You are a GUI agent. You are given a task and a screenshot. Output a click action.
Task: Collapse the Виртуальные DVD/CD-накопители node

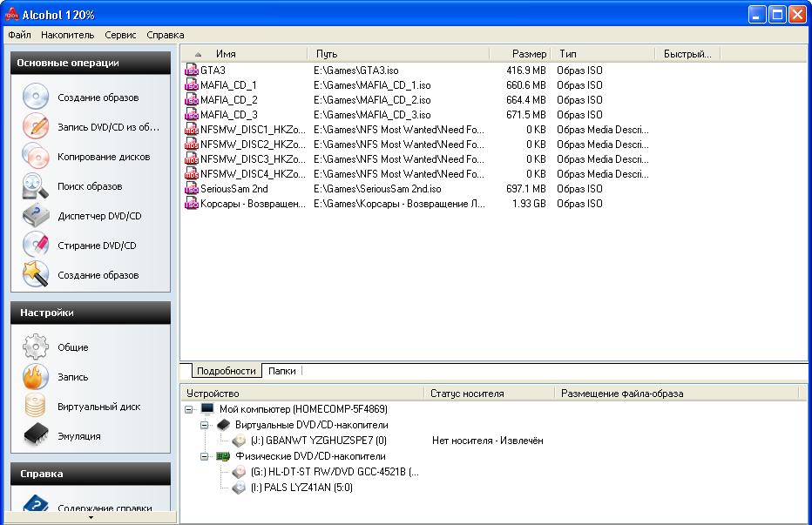(205, 425)
